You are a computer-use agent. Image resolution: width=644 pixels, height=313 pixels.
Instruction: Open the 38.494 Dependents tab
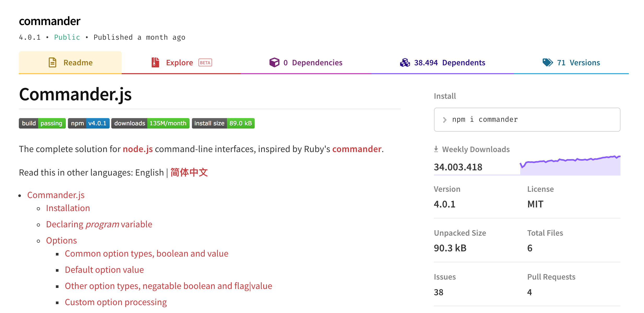449,63
